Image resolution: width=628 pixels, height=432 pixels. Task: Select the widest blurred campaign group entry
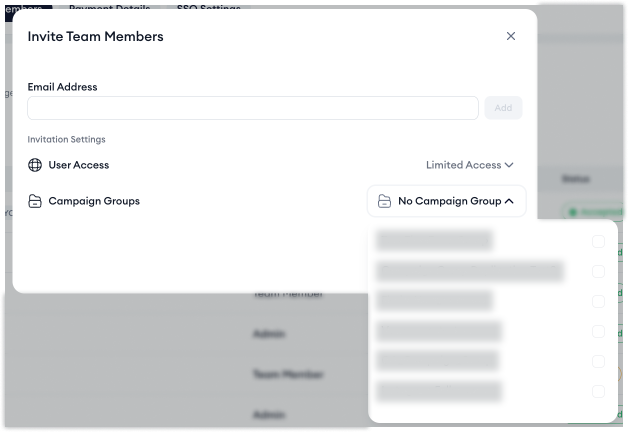tap(470, 271)
